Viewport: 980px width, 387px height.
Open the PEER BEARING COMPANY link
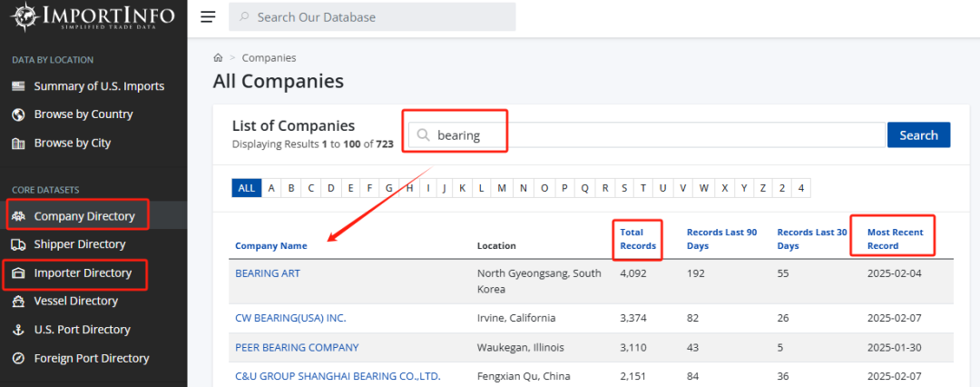pos(297,347)
